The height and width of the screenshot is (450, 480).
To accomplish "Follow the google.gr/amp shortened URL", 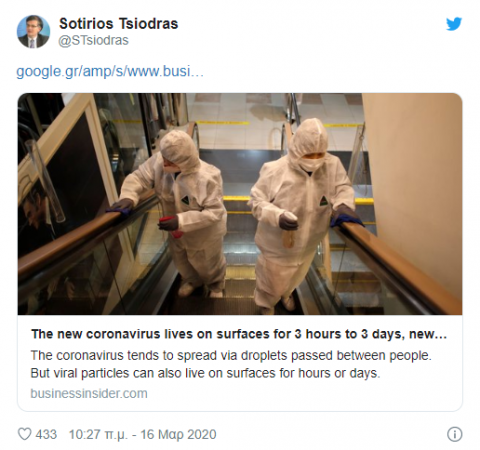I will (110, 71).
